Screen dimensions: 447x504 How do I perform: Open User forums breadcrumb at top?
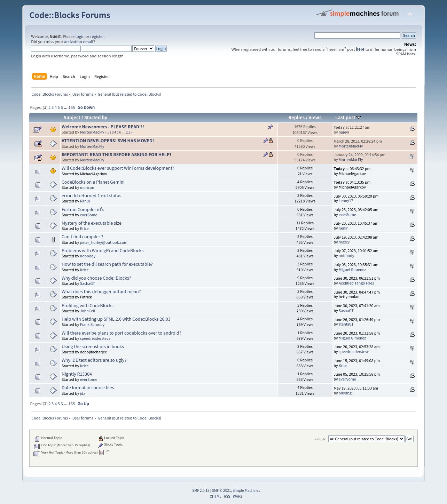83,94
